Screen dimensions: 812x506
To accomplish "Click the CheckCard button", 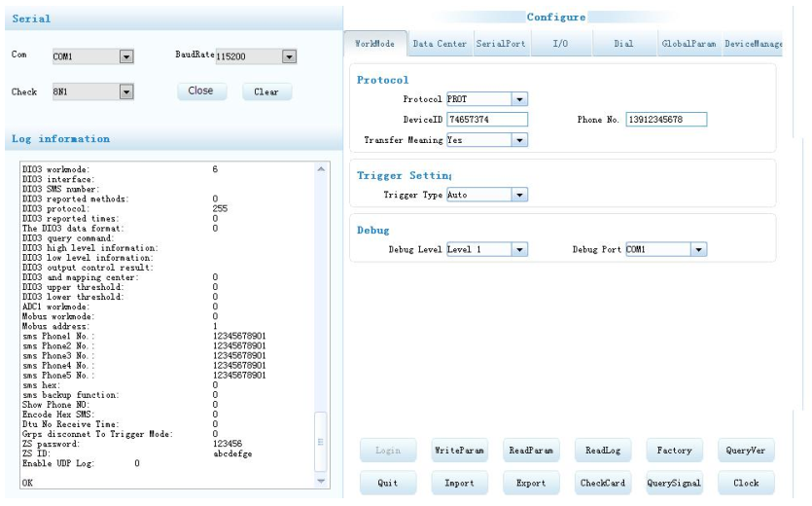I will [603, 483].
